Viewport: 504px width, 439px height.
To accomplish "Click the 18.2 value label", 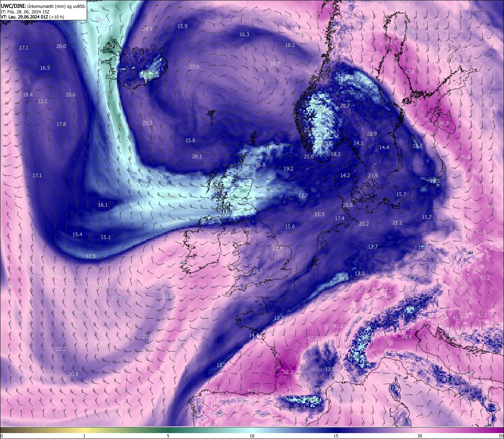I will pyautogui.click(x=290, y=45).
